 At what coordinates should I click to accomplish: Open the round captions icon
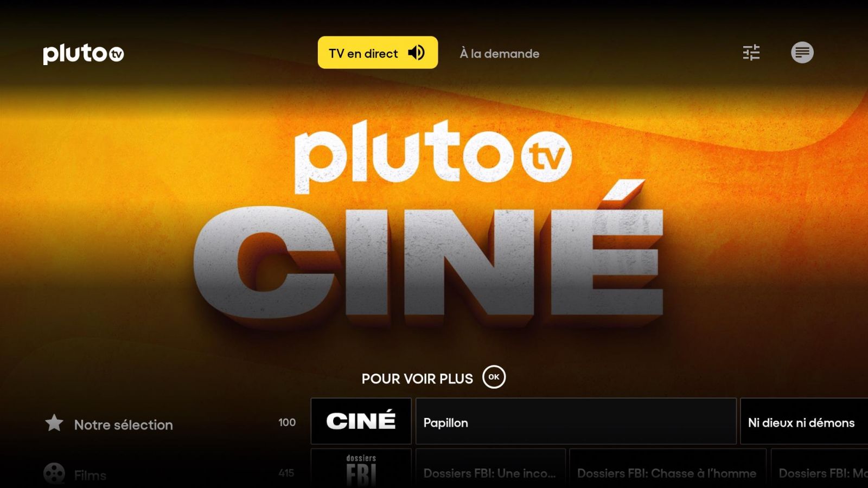pos(802,53)
